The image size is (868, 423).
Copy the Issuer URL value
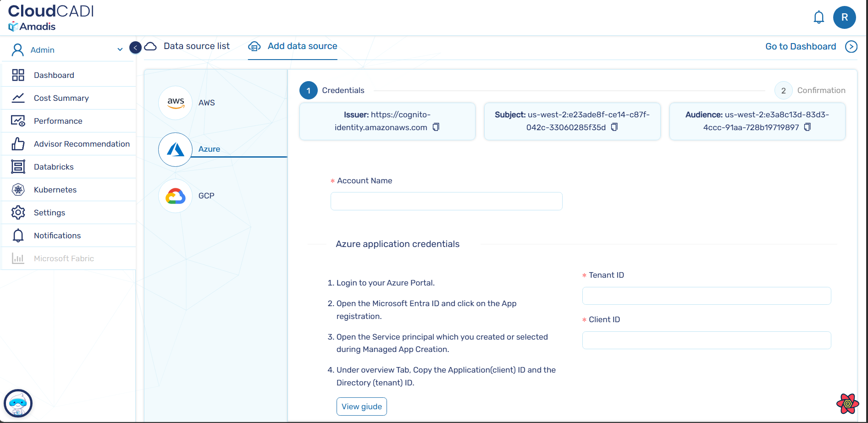coord(436,127)
